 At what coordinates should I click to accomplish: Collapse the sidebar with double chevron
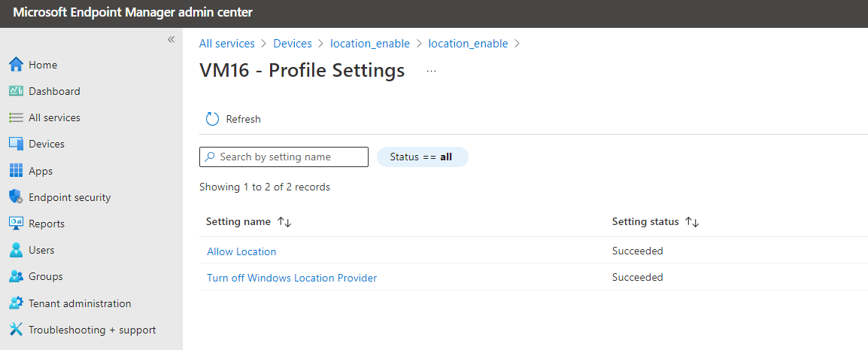171,39
